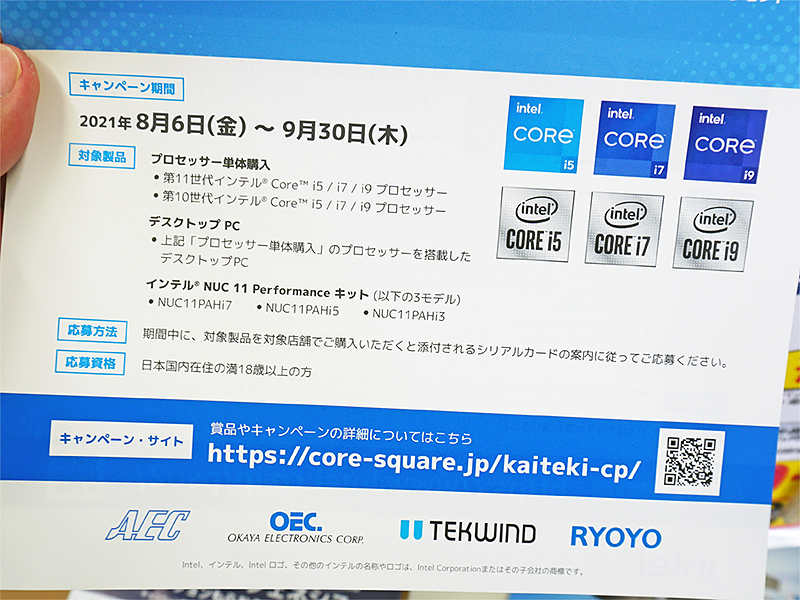
Task: Click the silver Intel CORE i7 badge
Action: pyautogui.click(x=624, y=229)
